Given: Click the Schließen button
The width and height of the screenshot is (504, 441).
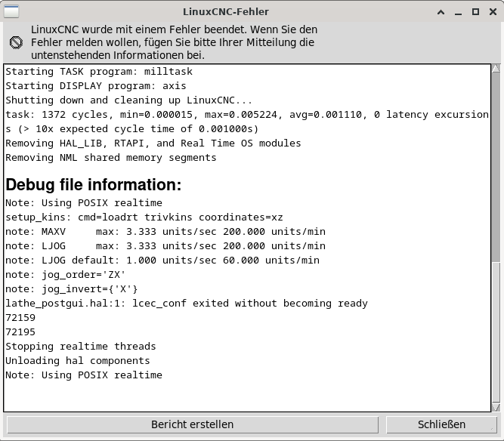Looking at the screenshot, I should [441, 424].
